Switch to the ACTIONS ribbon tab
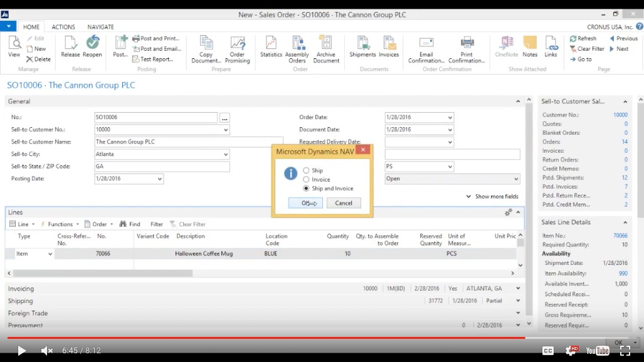Screen dimensions: 644x362 point(63,27)
